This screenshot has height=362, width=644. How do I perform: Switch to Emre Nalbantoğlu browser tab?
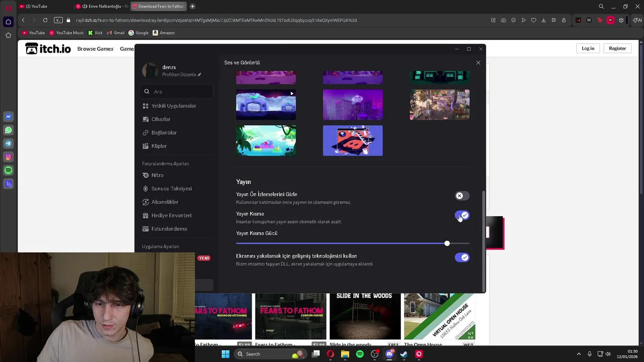(102, 6)
